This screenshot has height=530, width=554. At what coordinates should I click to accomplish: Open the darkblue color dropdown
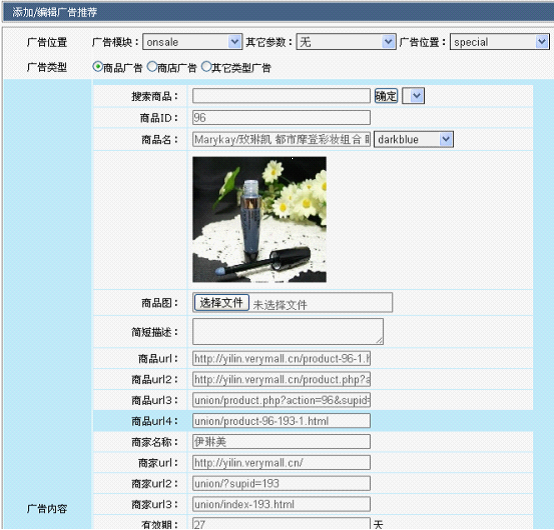414,139
